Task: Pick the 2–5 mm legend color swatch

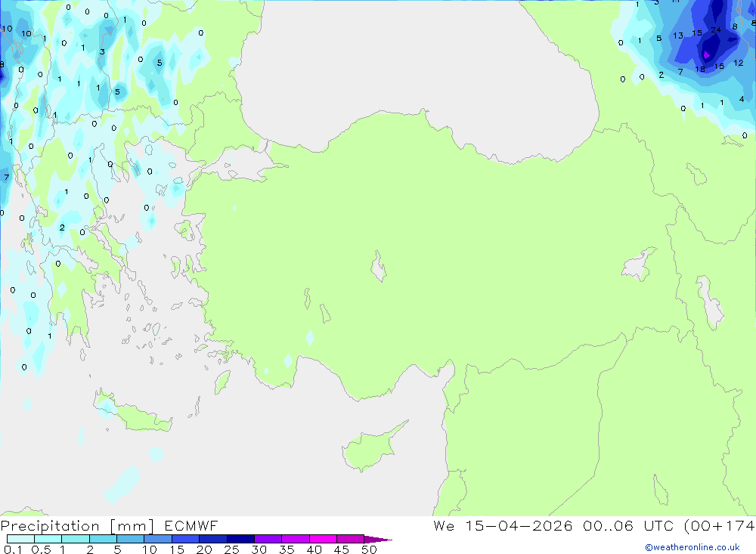Action: point(103,539)
